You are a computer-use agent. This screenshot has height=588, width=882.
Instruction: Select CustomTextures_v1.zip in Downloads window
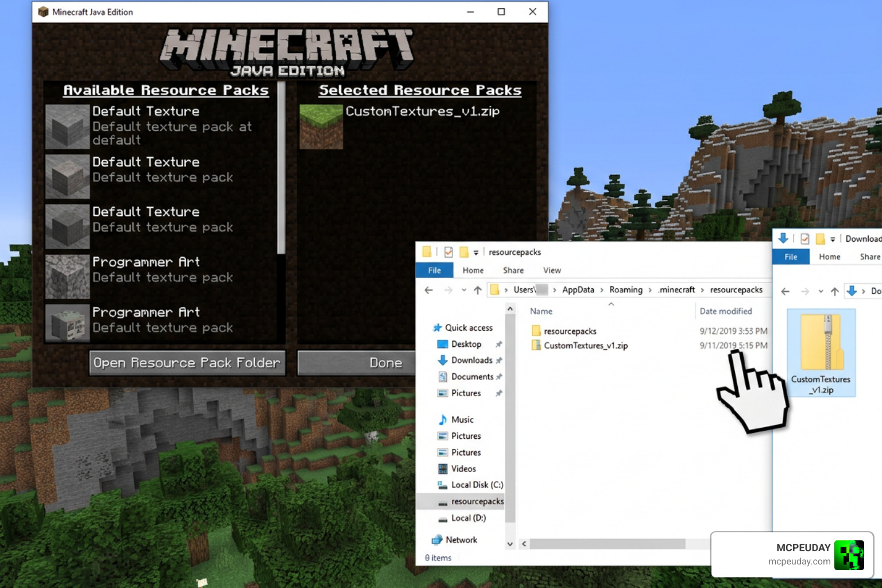point(821,353)
